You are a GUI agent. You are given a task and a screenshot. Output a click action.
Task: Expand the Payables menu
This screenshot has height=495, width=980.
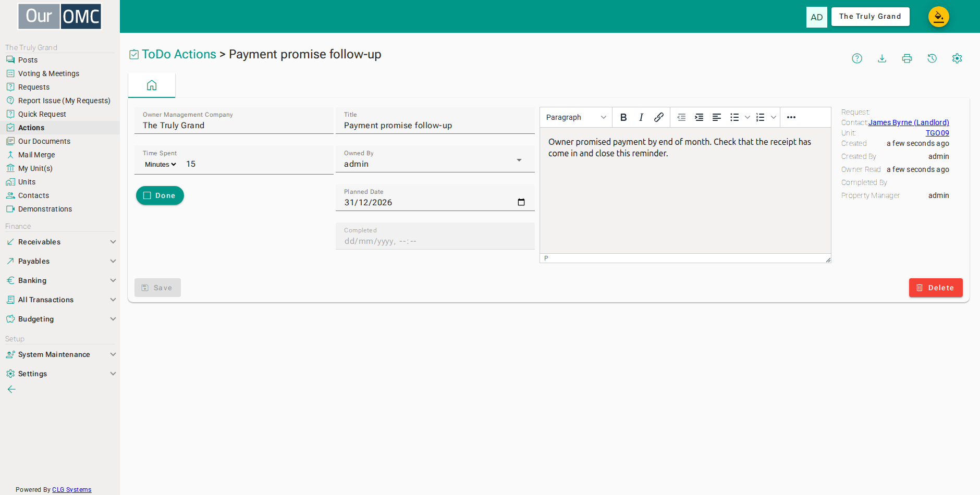click(x=60, y=261)
